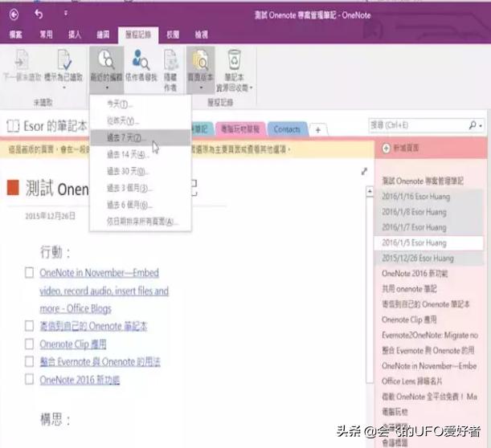Expand the 標示為已讀取 dropdown arrow
Viewport: 491px width, 448px height.
(63, 88)
